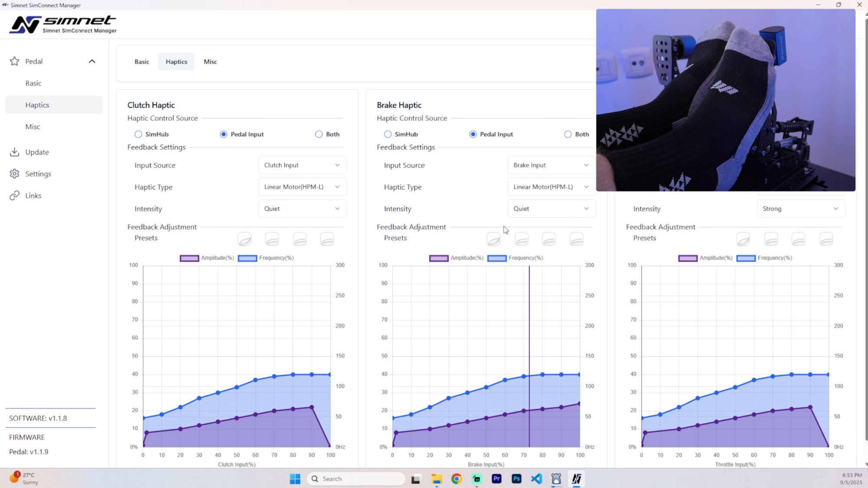Viewport: 868px width, 488px height.
Task: Select Pedal Input source for Clutch Haptic
Action: click(x=224, y=134)
